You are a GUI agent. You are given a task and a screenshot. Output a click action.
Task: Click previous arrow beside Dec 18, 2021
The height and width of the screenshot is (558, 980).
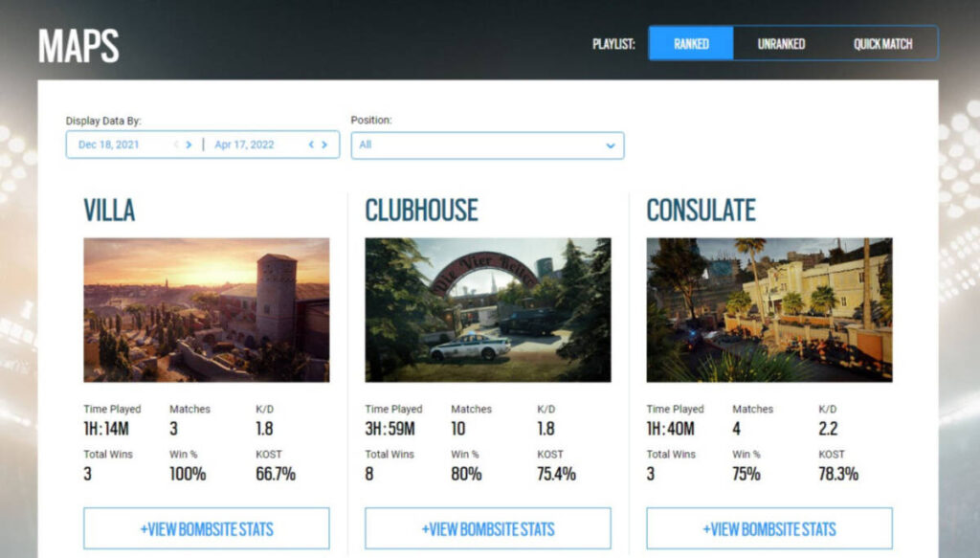coord(176,145)
